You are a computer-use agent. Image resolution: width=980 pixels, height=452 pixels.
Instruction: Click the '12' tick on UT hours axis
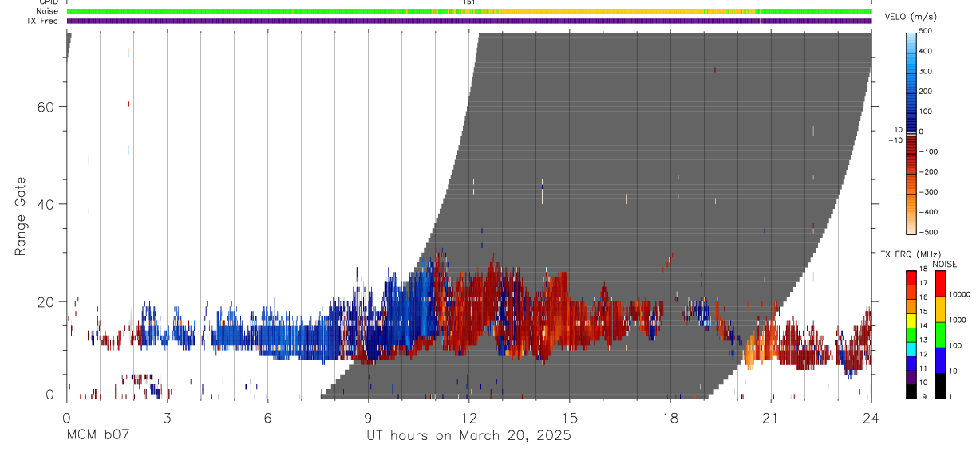click(469, 417)
